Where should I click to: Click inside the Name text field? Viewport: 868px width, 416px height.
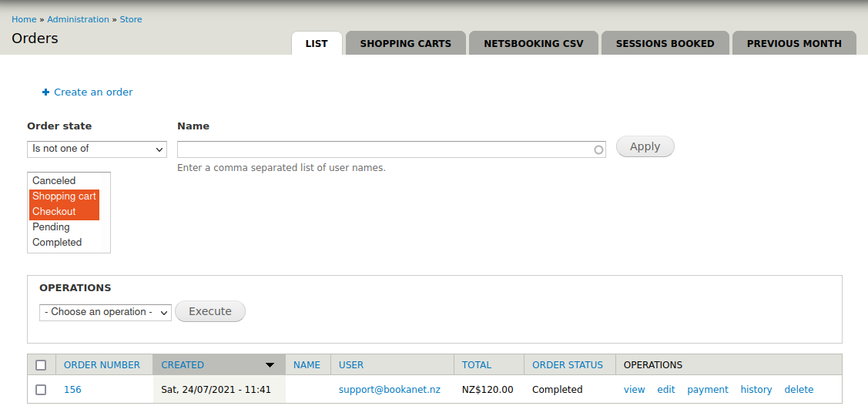pyautogui.click(x=385, y=149)
